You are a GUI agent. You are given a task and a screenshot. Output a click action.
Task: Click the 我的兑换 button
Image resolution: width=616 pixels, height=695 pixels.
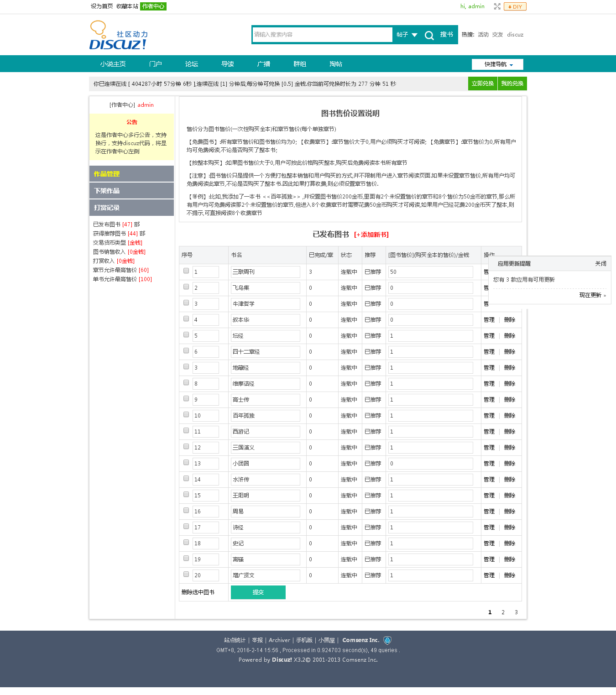(512, 84)
